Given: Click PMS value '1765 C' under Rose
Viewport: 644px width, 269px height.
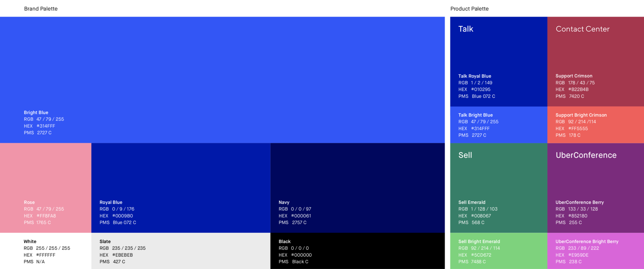Looking at the screenshot, I should 44,223.
